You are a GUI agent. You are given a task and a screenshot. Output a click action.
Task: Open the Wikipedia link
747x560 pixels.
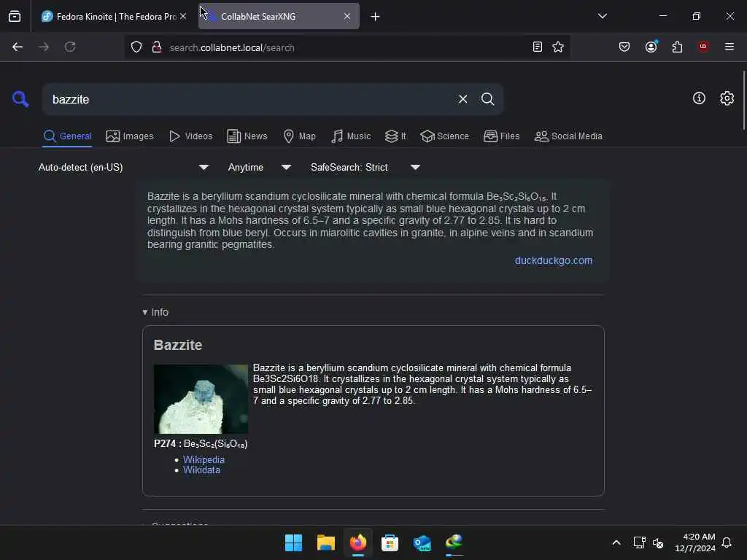[x=204, y=459]
